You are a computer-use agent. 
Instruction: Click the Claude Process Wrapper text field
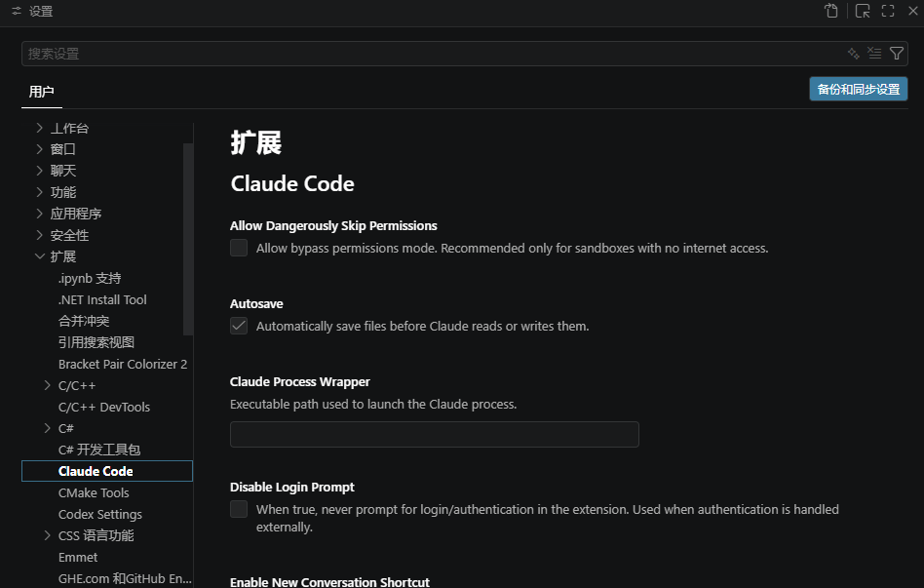tap(435, 434)
